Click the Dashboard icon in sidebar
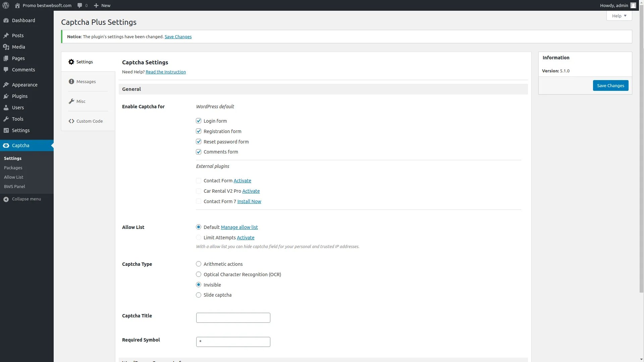Viewport: 644px width, 362px height. tap(6, 20)
